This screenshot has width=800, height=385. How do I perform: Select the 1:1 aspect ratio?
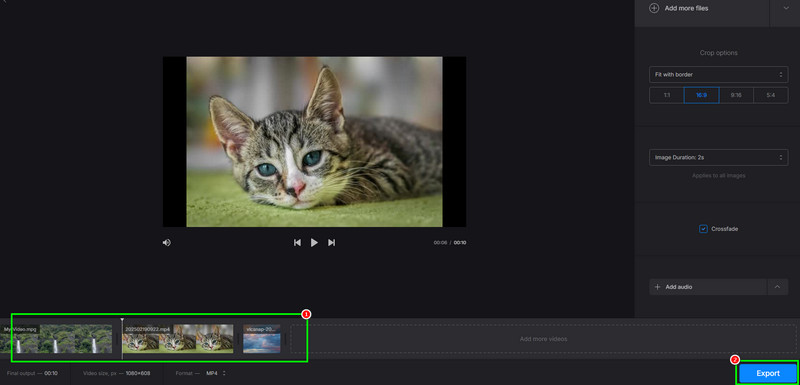(666, 95)
